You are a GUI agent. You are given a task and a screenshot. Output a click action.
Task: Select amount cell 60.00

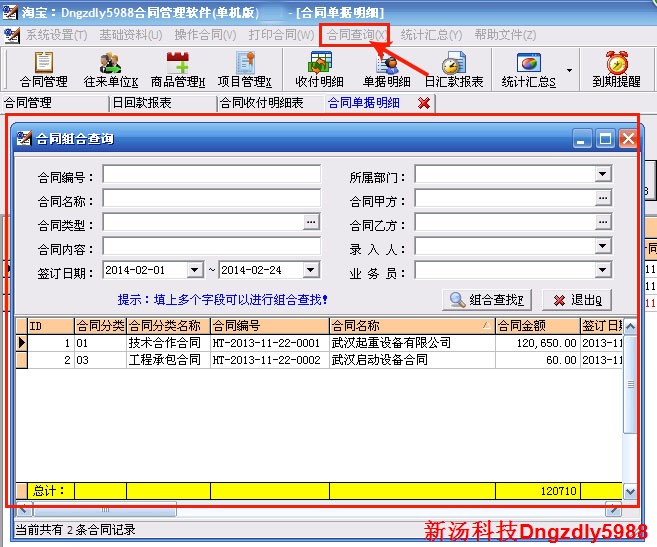click(538, 360)
